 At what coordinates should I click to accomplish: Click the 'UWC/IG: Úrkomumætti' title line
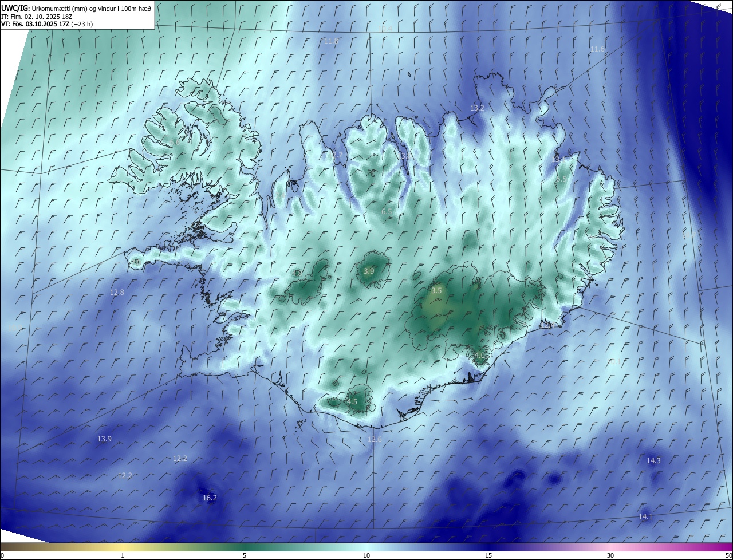(x=76, y=8)
